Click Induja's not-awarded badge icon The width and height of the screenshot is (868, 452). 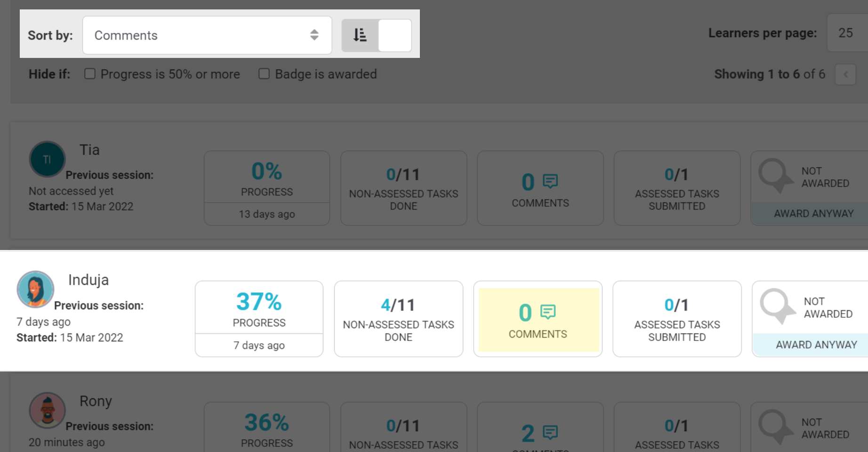pos(777,306)
